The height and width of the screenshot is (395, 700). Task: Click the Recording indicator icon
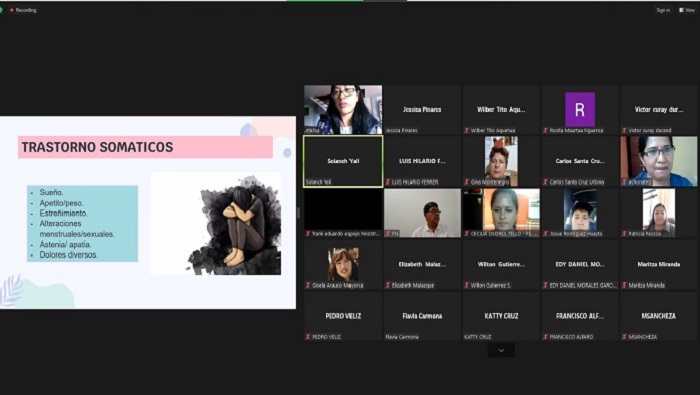[x=12, y=10]
